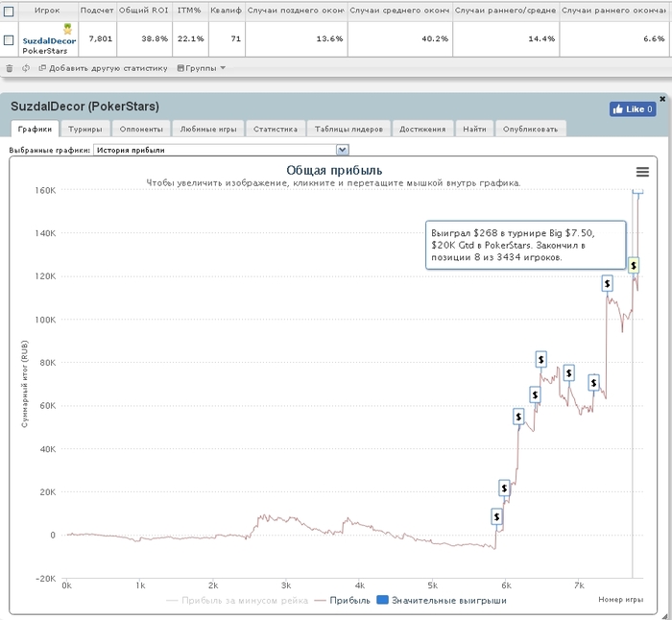
Task: Click the $ marker left of 7k games
Action: (568, 372)
